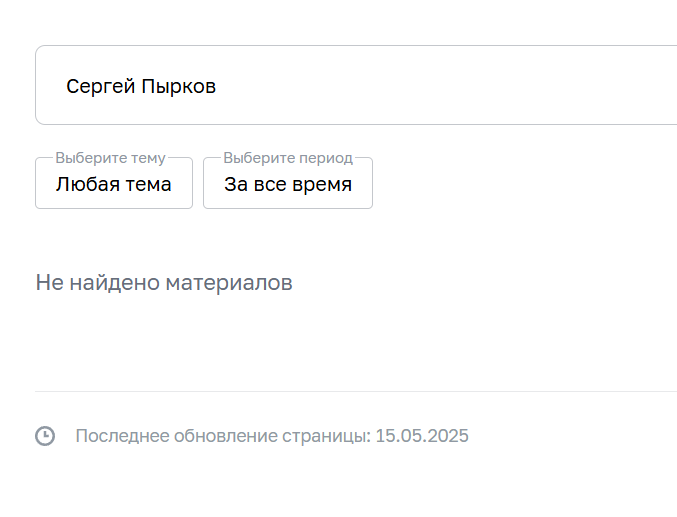This screenshot has width=677, height=517.
Task: Open the Любая тема topic dropdown
Action: (114, 184)
